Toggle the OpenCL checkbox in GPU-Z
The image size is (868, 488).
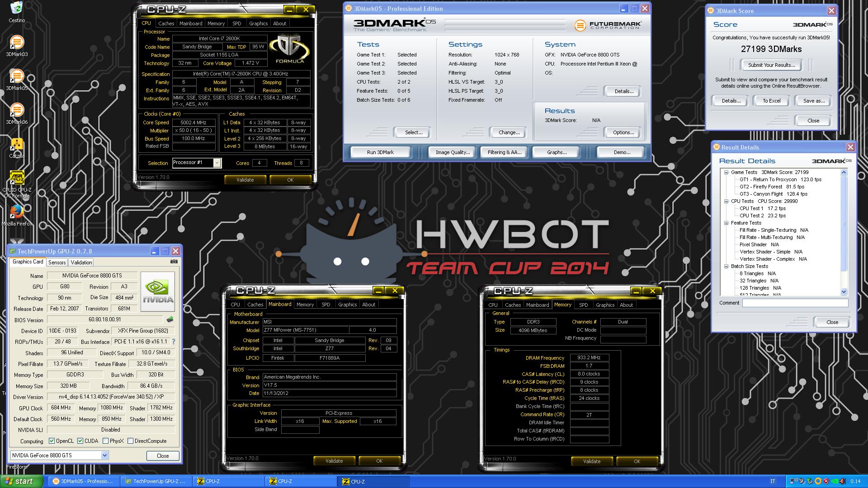pos(52,441)
